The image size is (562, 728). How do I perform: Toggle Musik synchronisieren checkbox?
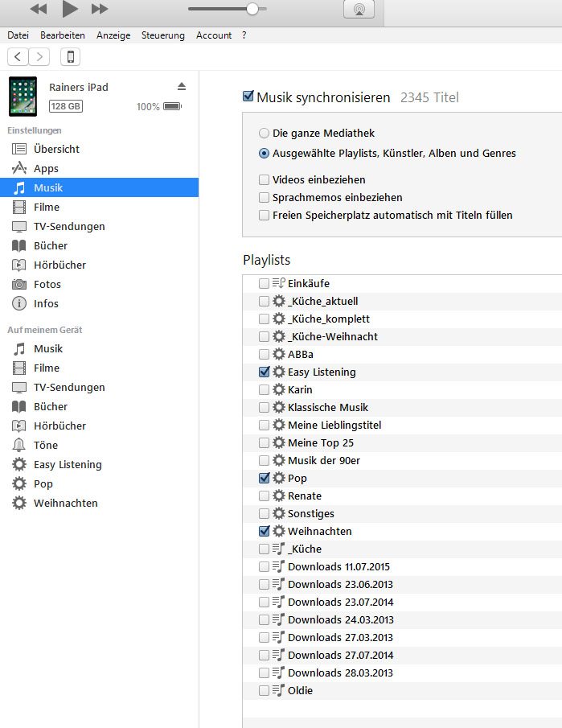tap(248, 96)
